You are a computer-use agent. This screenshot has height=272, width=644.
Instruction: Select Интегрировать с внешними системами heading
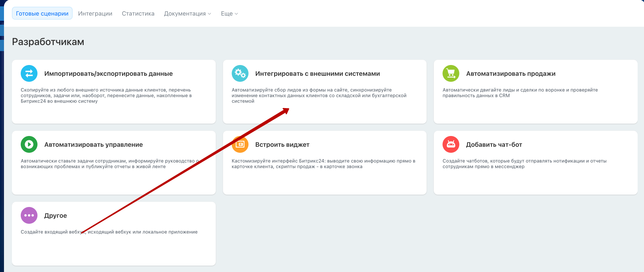318,74
